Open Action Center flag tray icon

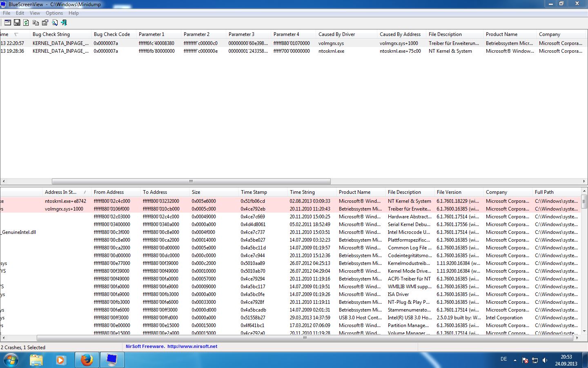tap(525, 360)
